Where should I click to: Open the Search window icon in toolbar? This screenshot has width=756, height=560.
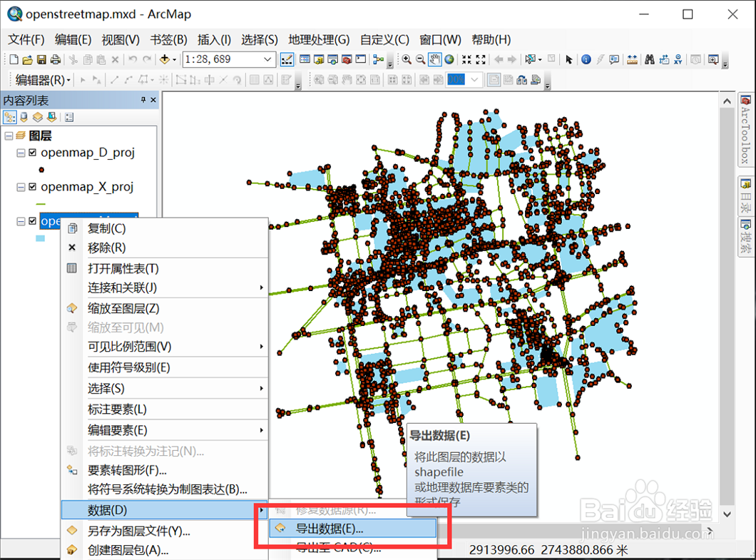coord(332,59)
